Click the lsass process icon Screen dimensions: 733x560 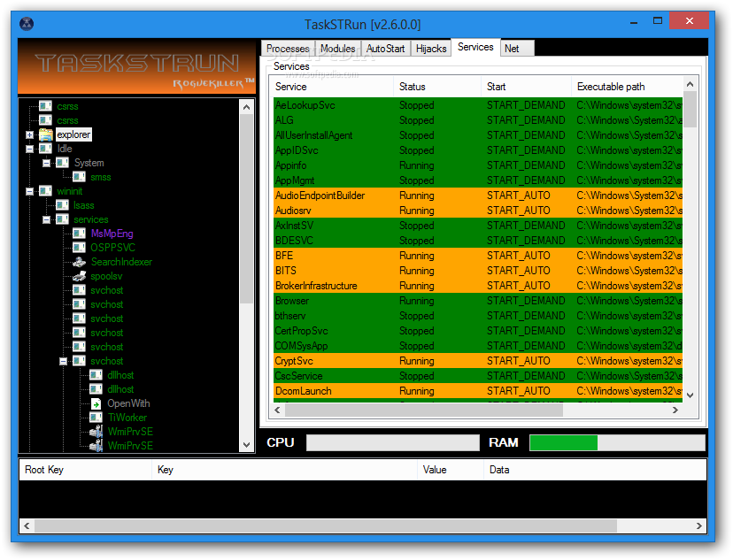(62, 205)
